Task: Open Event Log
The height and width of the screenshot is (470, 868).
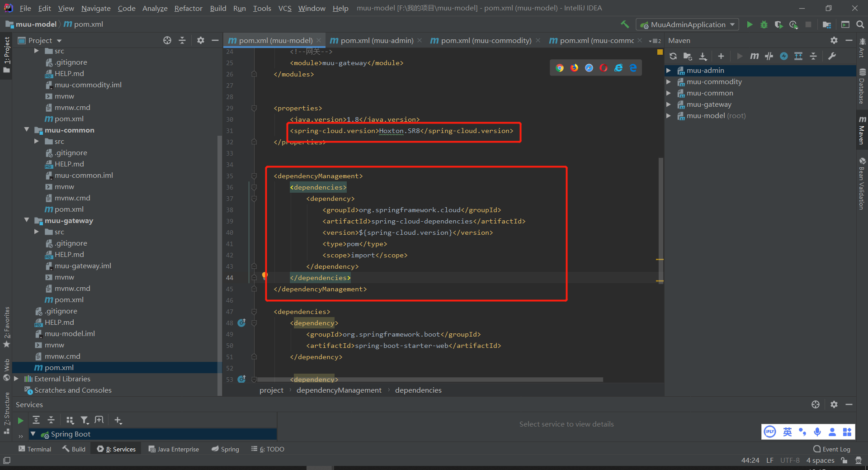Action: click(x=832, y=449)
